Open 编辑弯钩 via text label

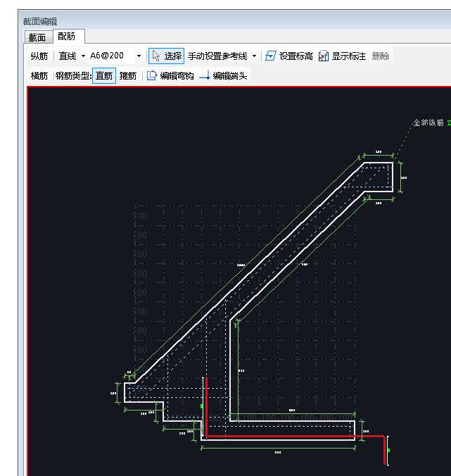point(177,75)
